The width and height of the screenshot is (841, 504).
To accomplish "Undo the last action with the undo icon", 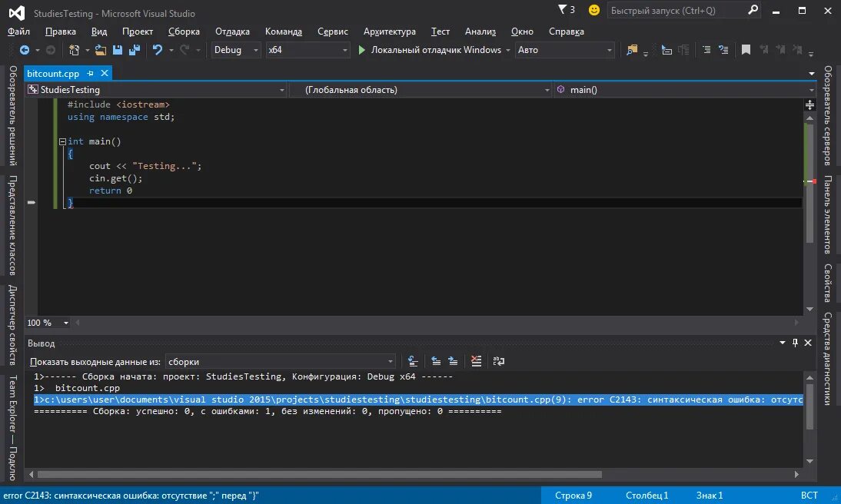I will [x=157, y=50].
